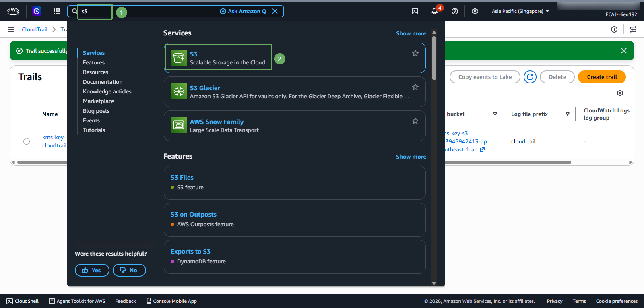Open the services grid menu icon

[x=57, y=11]
